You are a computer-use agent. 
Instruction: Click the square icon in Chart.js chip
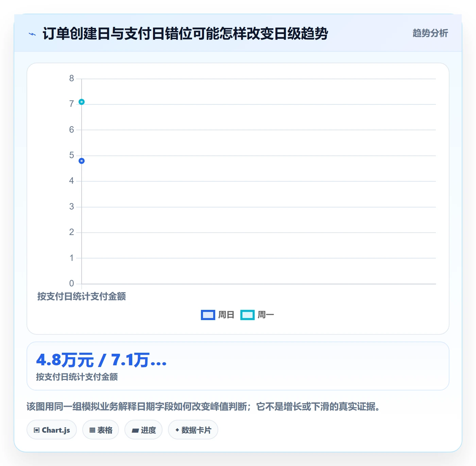tap(37, 430)
